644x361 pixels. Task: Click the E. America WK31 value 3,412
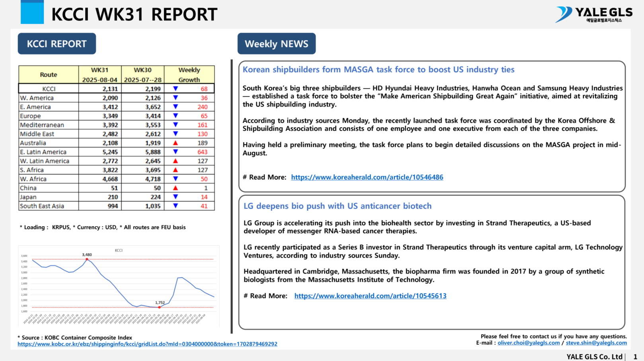click(110, 107)
